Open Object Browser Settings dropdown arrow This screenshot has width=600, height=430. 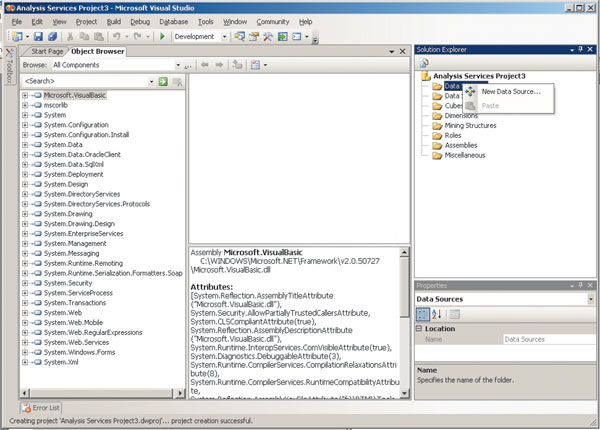265,65
